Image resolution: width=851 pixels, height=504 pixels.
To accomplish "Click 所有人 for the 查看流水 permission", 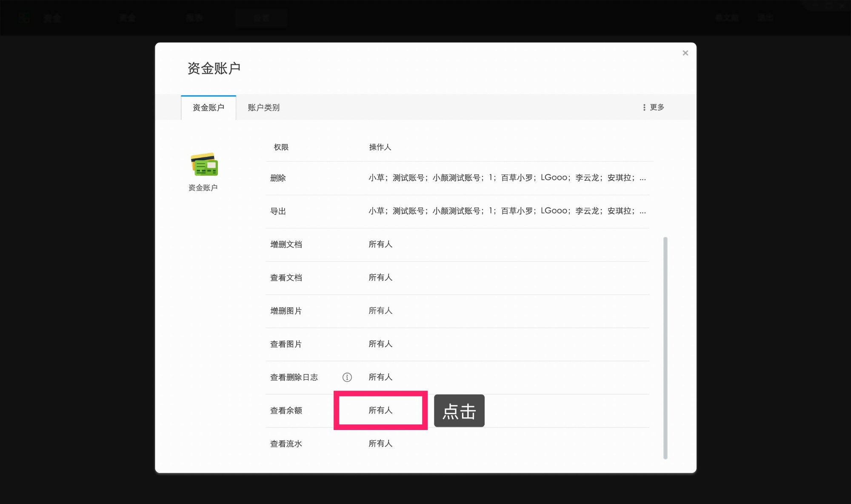I will click(380, 443).
